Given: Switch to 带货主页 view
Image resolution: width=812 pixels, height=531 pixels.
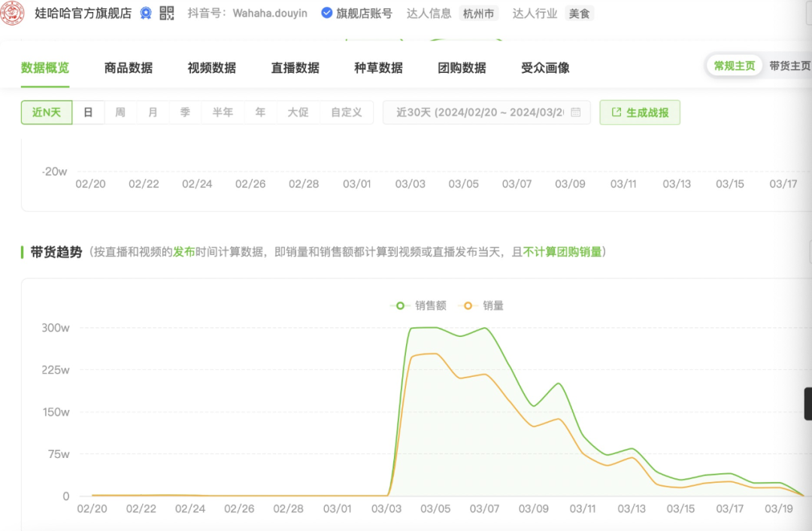Looking at the screenshot, I should click(x=789, y=66).
